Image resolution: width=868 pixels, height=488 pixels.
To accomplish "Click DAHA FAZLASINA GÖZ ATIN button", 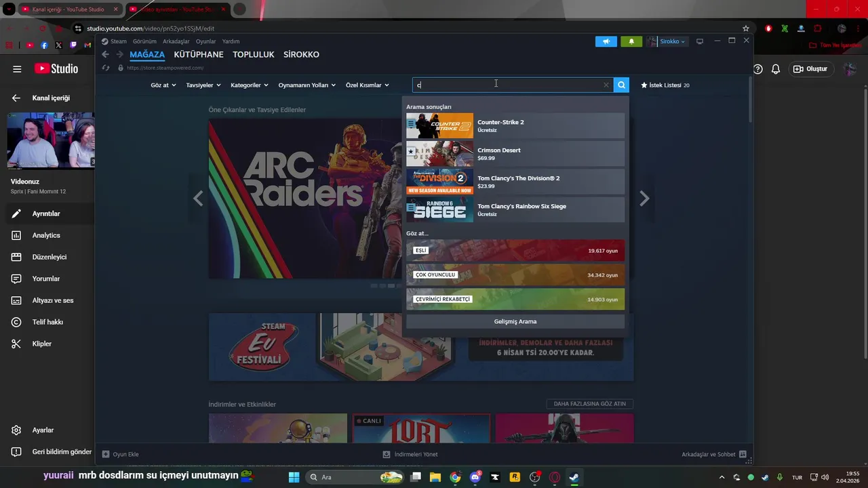I will tap(590, 404).
